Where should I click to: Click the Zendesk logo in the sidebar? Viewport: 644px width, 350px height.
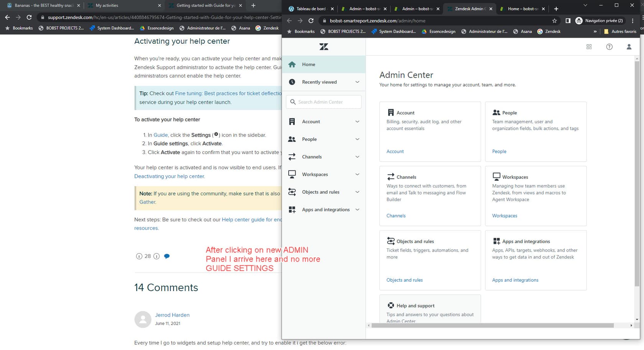pos(324,47)
